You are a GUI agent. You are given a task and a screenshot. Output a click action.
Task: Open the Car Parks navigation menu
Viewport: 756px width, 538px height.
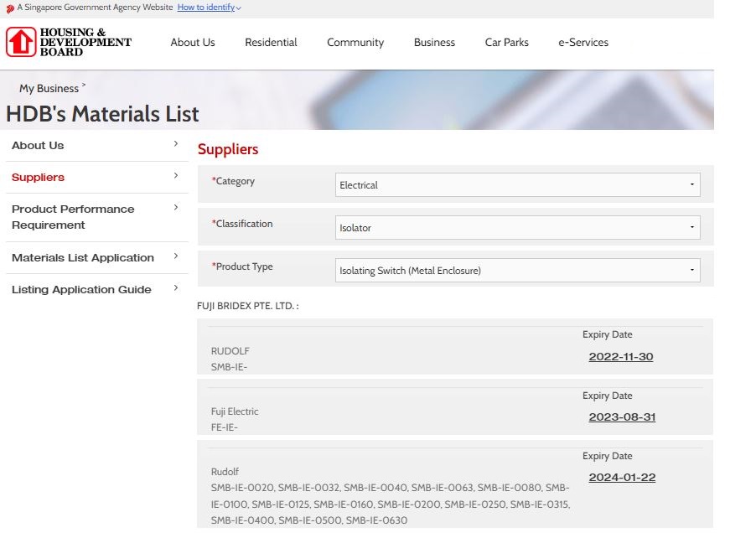(507, 43)
